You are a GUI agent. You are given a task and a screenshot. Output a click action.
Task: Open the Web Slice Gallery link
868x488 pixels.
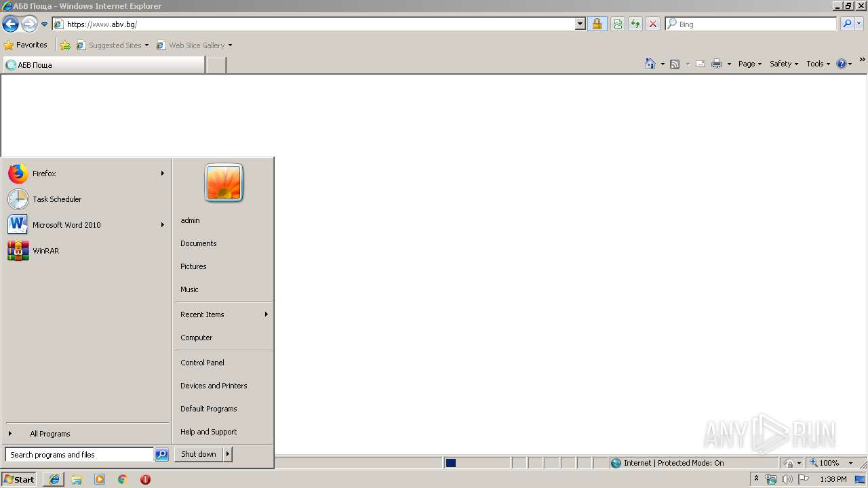coord(194,45)
